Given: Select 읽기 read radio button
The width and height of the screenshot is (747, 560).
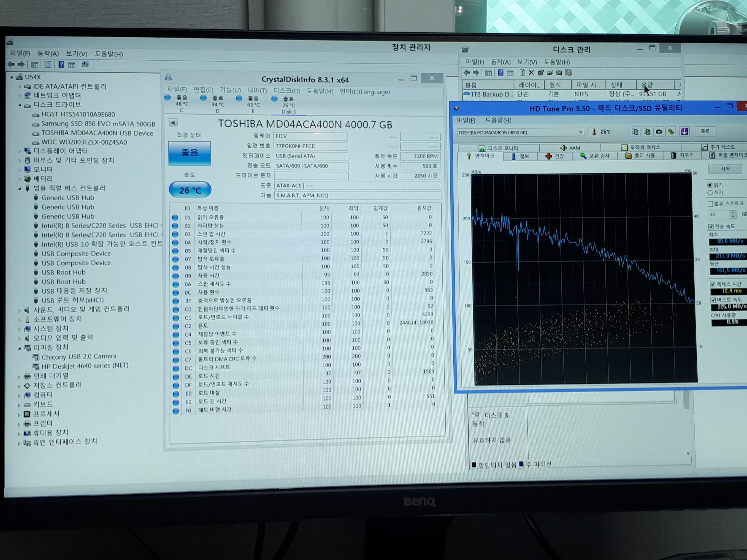Looking at the screenshot, I should coord(709,185).
